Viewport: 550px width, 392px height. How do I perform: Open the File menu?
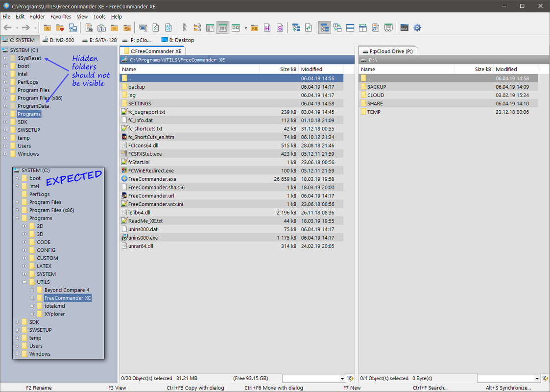(6, 17)
